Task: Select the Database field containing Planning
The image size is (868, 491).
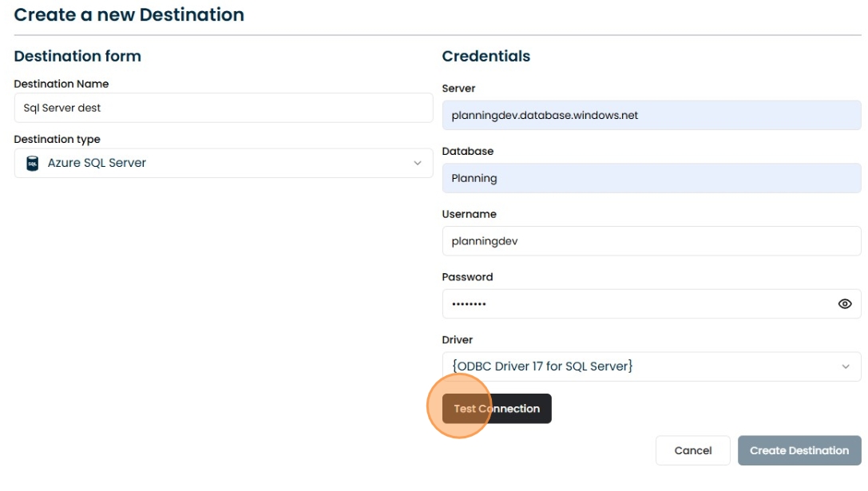Action: [x=651, y=179]
